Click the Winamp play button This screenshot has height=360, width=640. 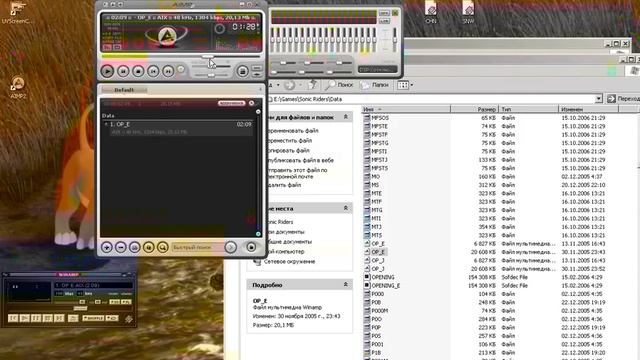point(24,318)
